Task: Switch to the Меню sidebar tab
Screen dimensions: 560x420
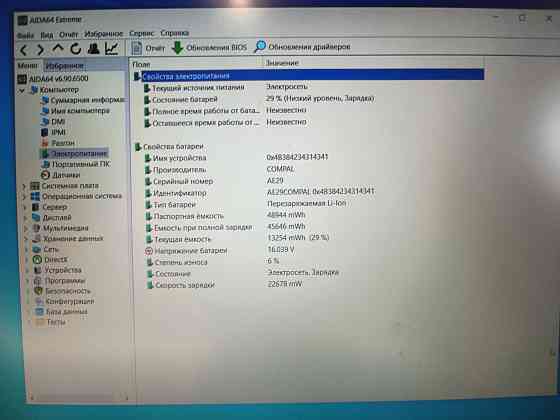Action: point(28,66)
